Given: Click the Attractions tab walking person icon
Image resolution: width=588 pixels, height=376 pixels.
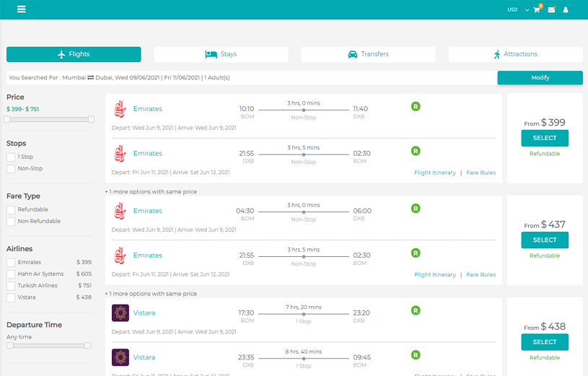Looking at the screenshot, I should click(x=497, y=54).
